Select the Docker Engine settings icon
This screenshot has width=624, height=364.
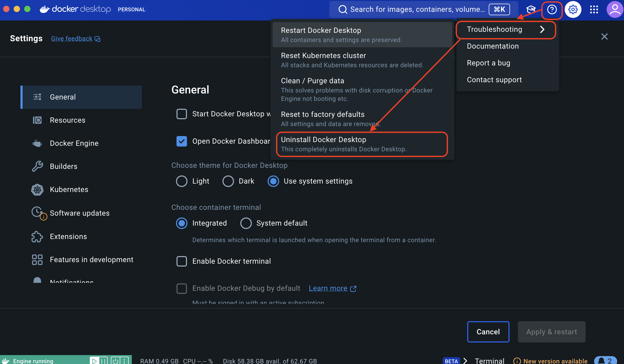[37, 143]
